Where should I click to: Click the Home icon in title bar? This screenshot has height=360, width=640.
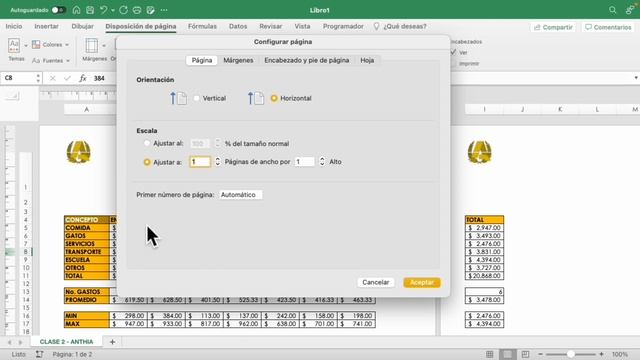pyautogui.click(x=76, y=10)
